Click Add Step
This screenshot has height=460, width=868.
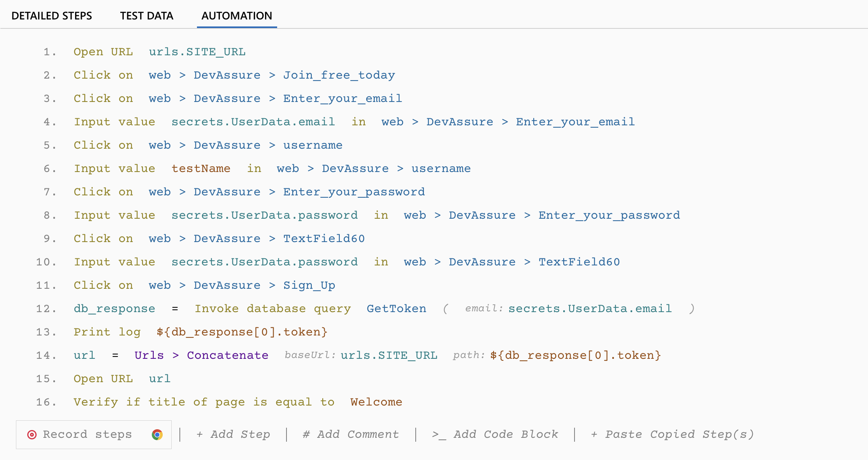click(x=240, y=434)
